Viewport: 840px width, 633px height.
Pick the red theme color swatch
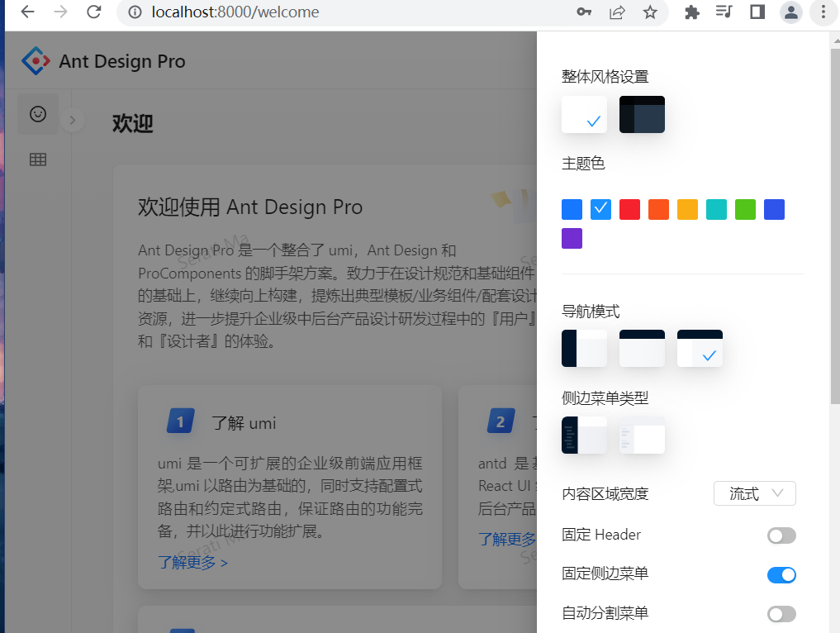point(629,210)
